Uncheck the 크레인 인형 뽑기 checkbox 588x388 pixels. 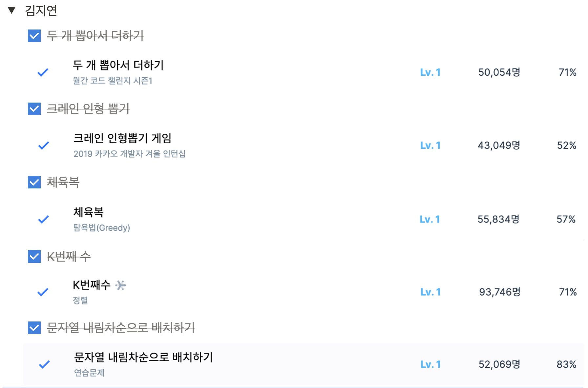[x=34, y=109]
